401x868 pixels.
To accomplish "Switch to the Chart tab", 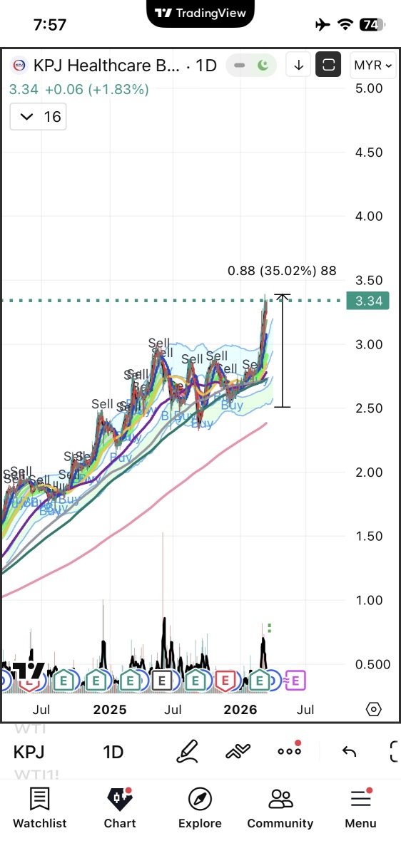I will coord(120,808).
